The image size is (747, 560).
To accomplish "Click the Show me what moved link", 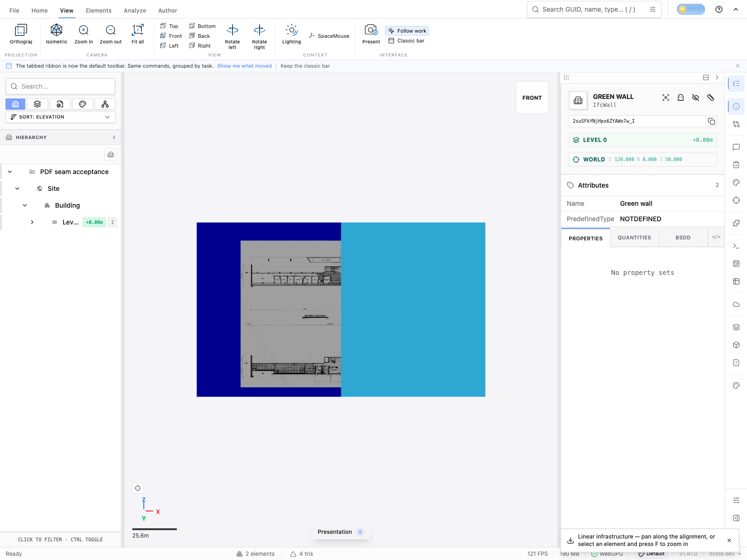I will click(x=244, y=66).
